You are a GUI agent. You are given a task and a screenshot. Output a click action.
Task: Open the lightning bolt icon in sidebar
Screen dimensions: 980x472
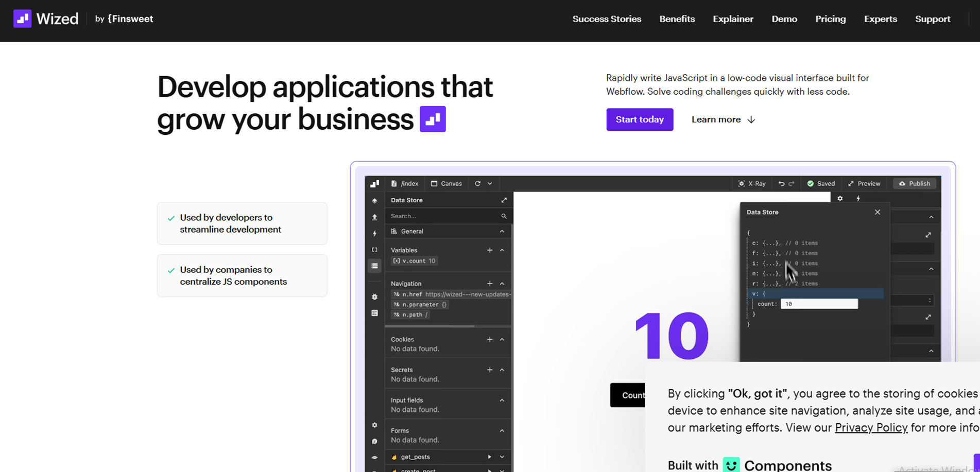click(x=374, y=233)
